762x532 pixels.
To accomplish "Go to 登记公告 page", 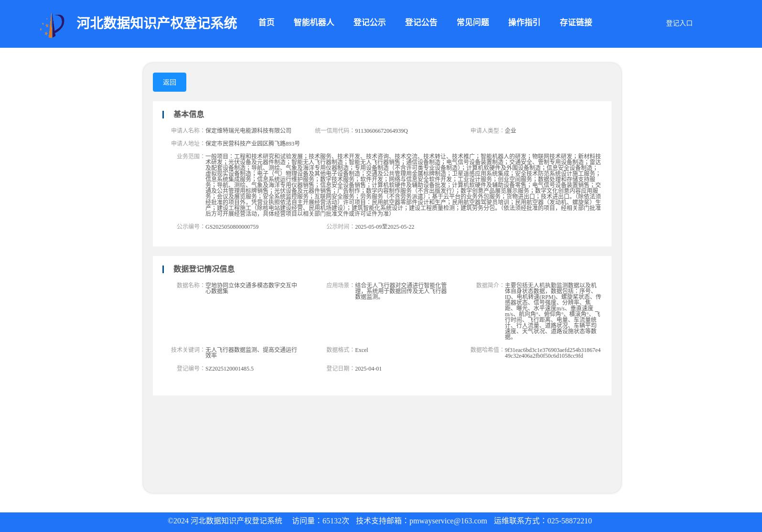I will [421, 22].
